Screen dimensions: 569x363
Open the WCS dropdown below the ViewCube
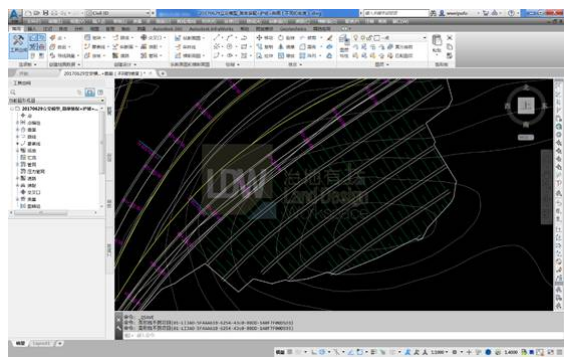pos(525,138)
